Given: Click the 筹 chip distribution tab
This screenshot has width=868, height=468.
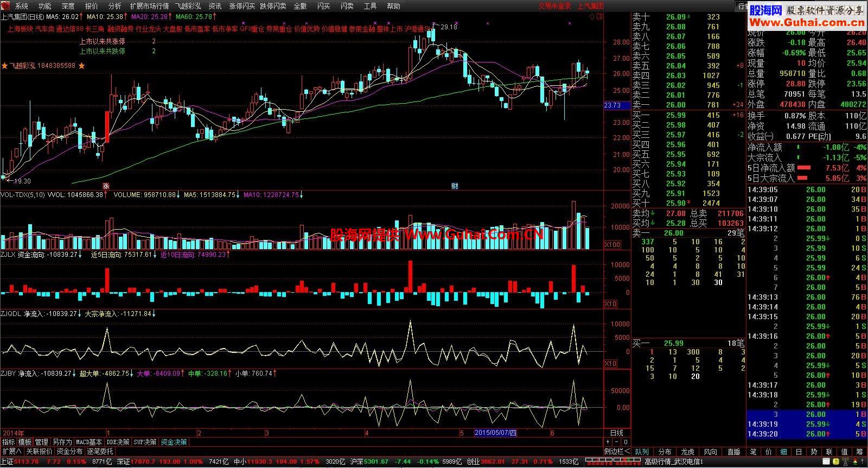Looking at the screenshot, I should 860,452.
